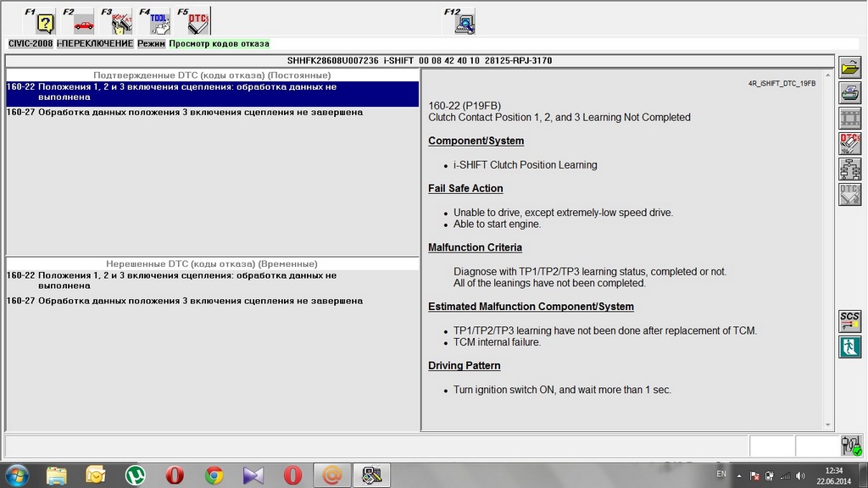This screenshot has width=868, height=488.
Task: Click the Нерешенные DTC (Временные) list header
Action: pos(212,264)
